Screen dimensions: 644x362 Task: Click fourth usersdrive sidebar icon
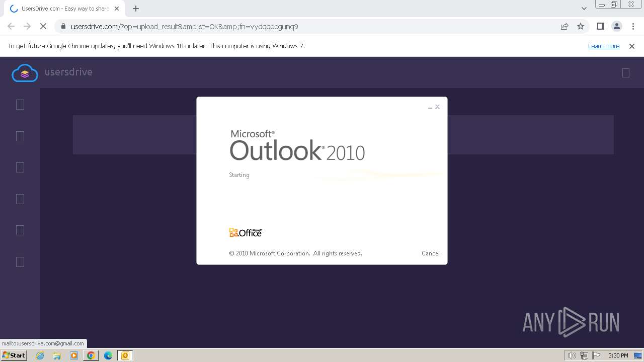[20, 199]
